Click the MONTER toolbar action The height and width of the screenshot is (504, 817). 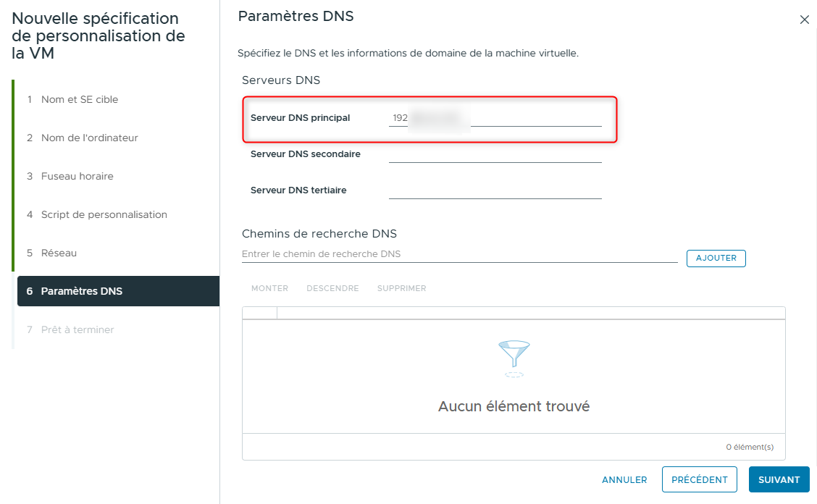(269, 287)
